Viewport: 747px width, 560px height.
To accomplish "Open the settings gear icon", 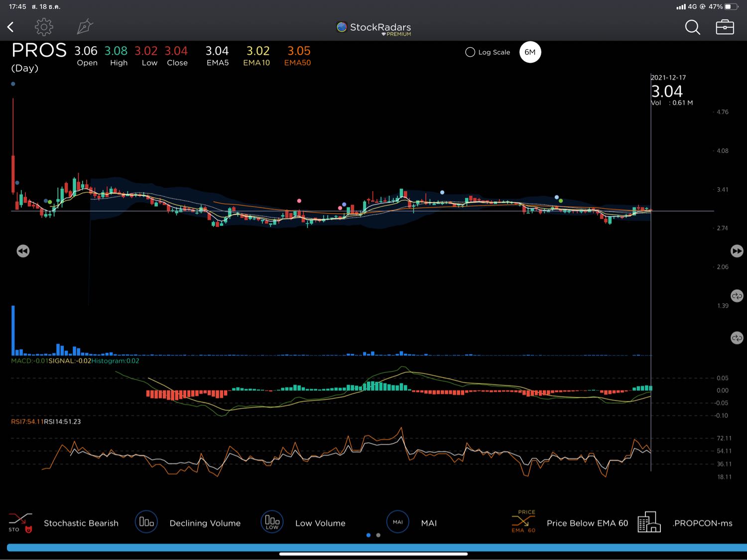I will pyautogui.click(x=44, y=27).
